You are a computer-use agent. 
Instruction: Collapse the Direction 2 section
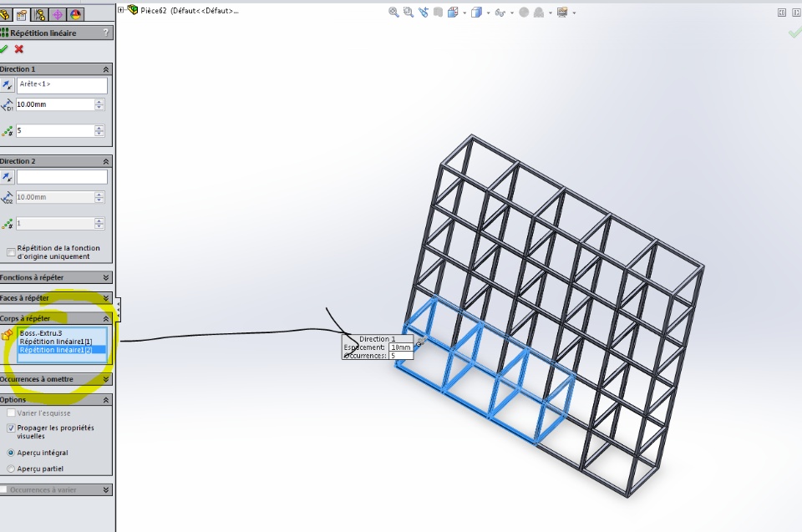click(106, 161)
